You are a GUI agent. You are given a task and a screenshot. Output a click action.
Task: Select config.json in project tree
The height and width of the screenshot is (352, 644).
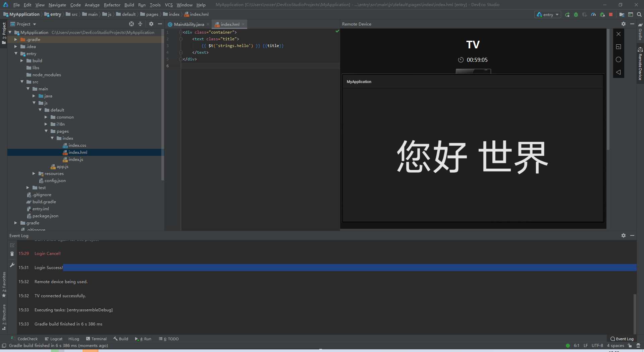55,180
